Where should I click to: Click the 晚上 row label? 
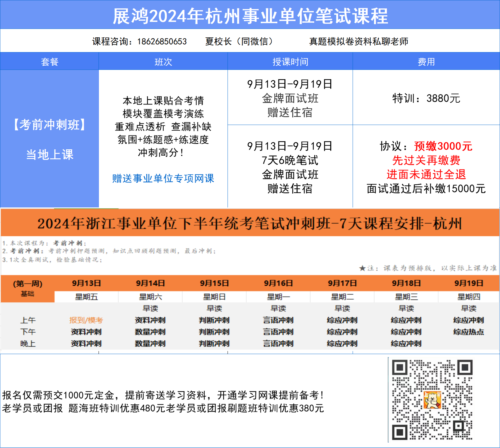click(x=28, y=344)
